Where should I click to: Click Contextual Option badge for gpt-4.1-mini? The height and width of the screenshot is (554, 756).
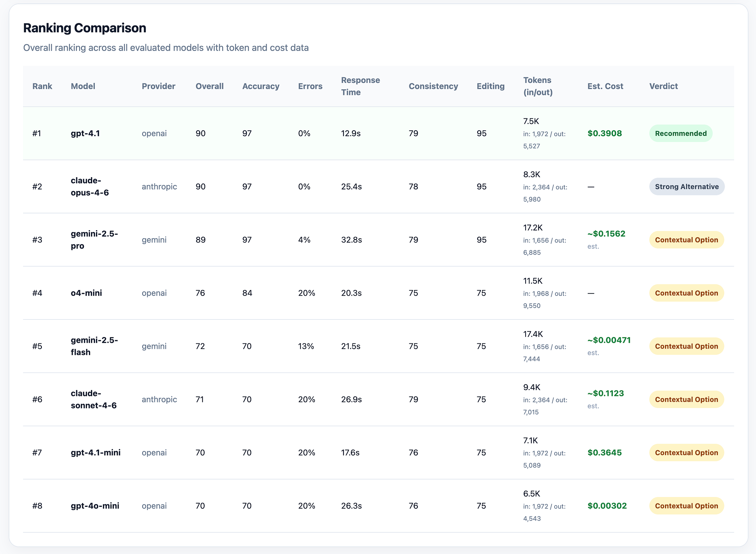coord(687,453)
